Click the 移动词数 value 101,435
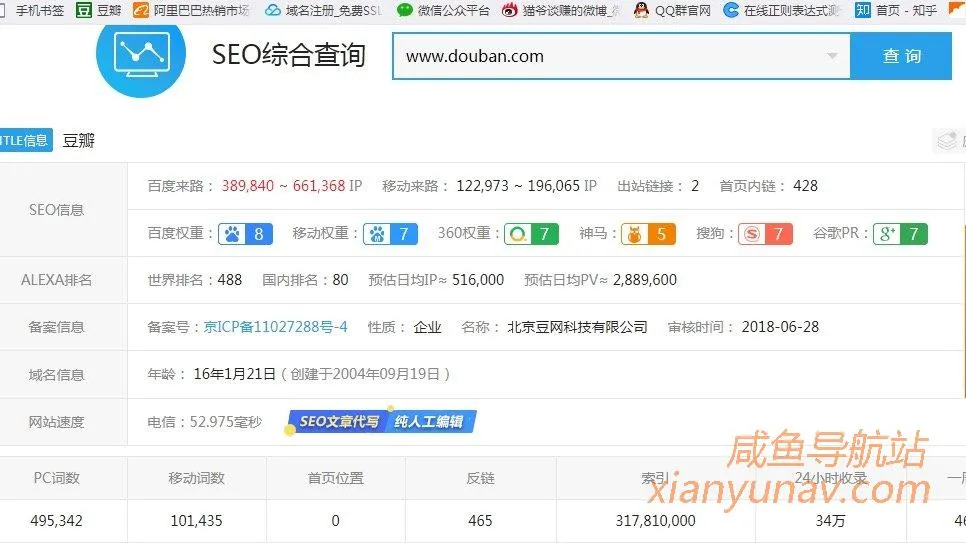This screenshot has width=966, height=543. 197,521
